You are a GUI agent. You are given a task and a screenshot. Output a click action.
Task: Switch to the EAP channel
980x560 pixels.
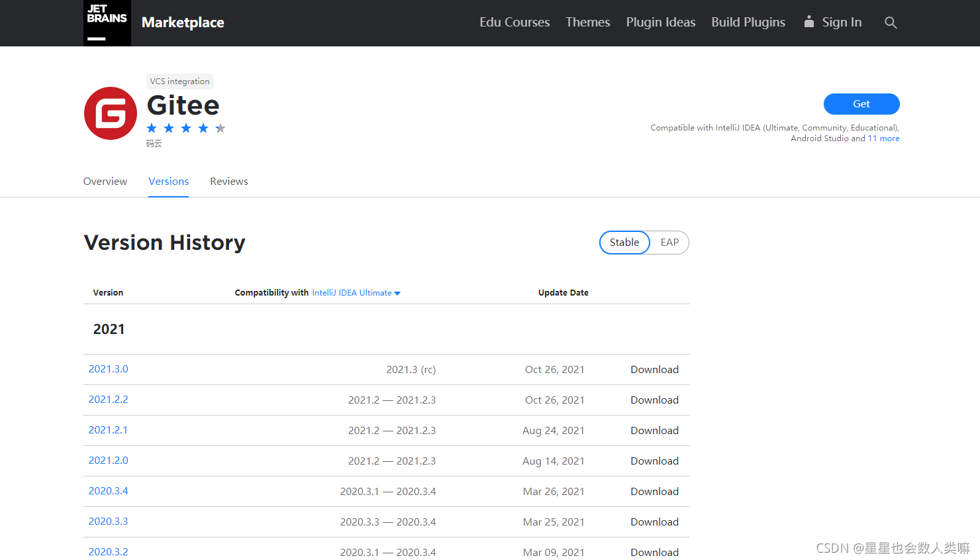pyautogui.click(x=669, y=243)
